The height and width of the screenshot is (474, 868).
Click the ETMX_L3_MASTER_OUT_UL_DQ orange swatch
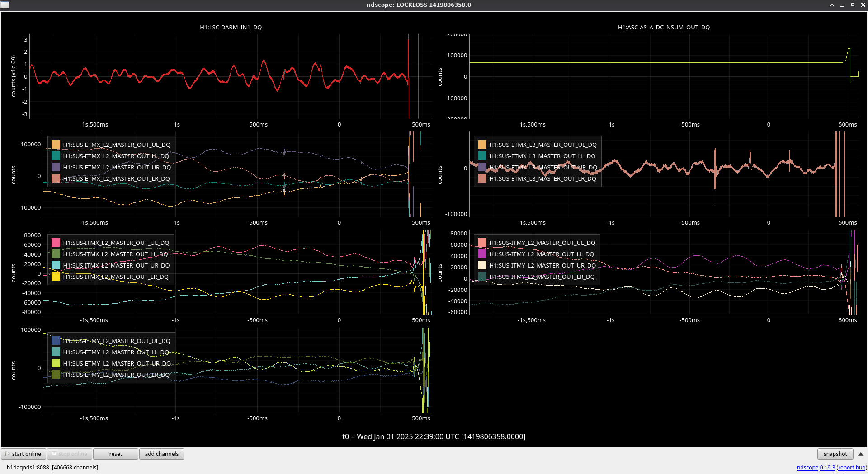(482, 145)
